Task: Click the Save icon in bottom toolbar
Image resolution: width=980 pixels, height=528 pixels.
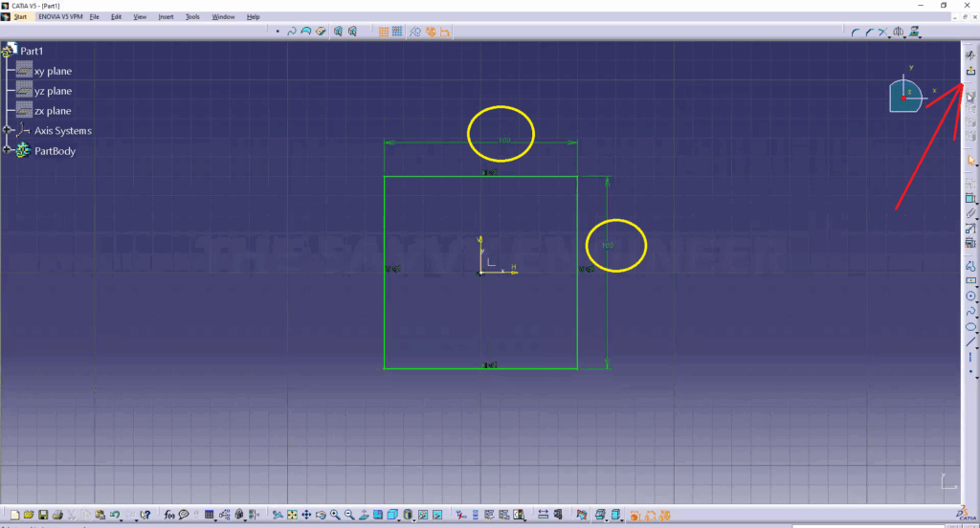Action: pos(42,515)
